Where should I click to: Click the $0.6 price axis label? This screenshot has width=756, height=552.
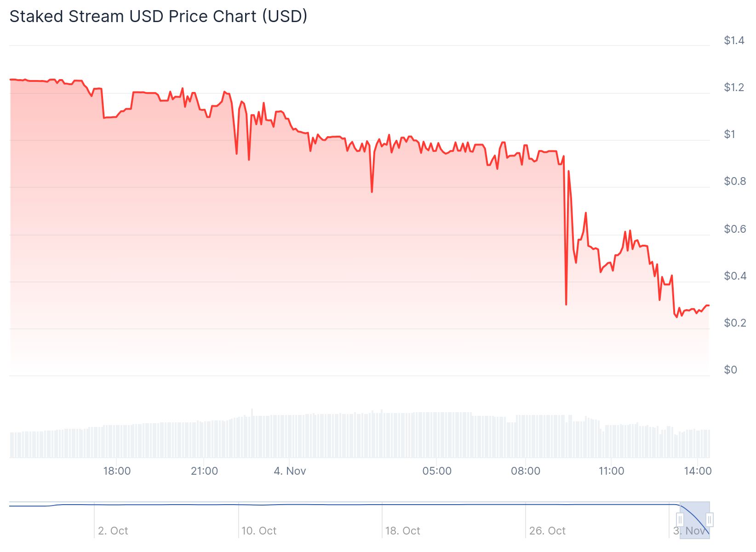(735, 229)
